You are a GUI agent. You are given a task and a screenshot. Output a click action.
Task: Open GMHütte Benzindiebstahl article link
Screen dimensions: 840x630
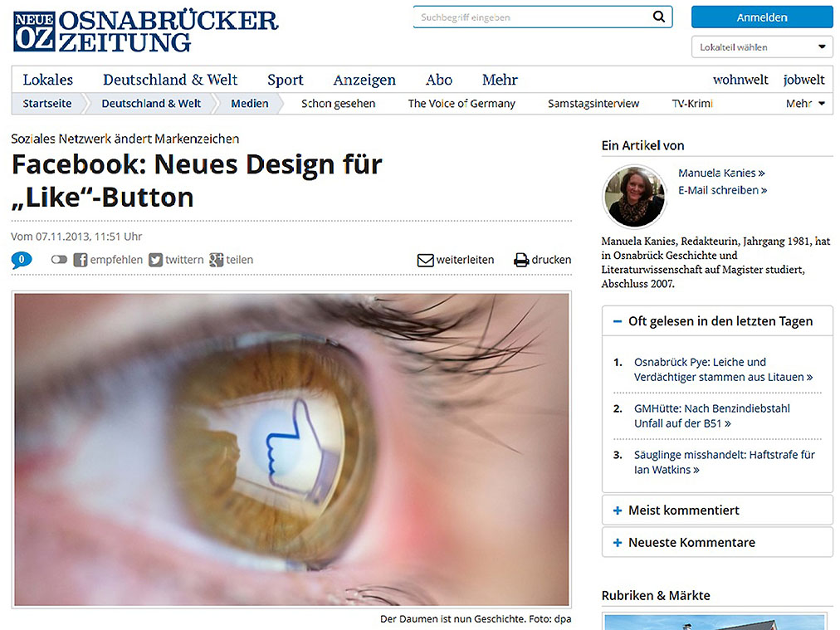(x=712, y=416)
